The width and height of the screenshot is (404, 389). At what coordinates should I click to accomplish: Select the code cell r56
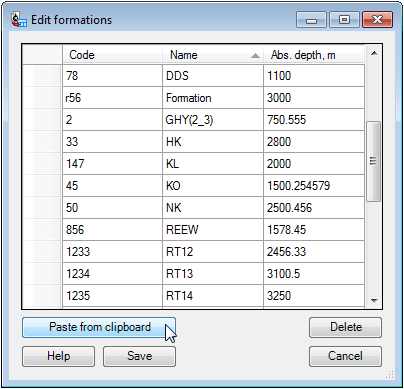pyautogui.click(x=112, y=98)
